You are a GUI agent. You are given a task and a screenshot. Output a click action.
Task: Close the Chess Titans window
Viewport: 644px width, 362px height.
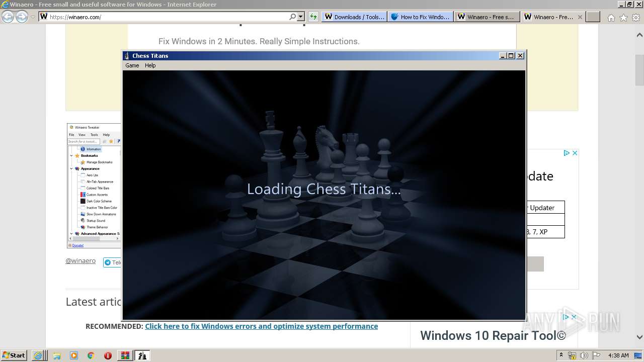pos(520,56)
